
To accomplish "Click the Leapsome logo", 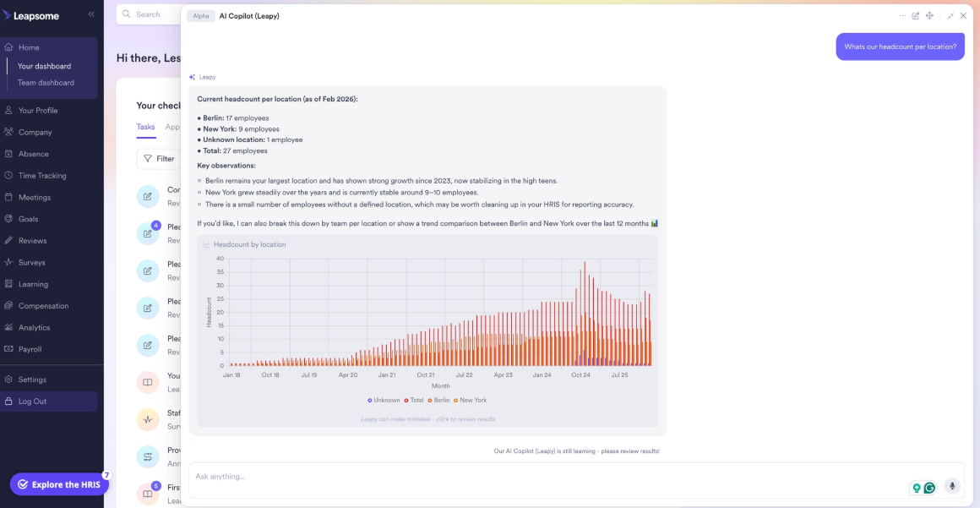I will (31, 16).
